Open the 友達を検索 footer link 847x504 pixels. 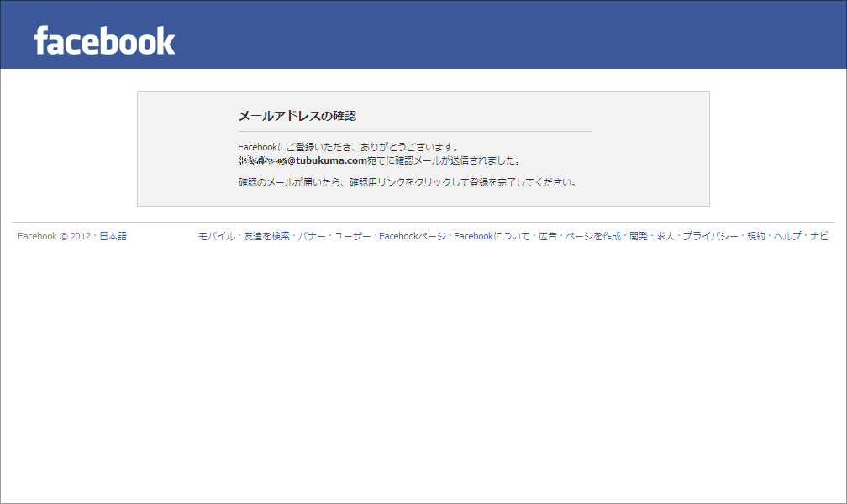click(267, 236)
